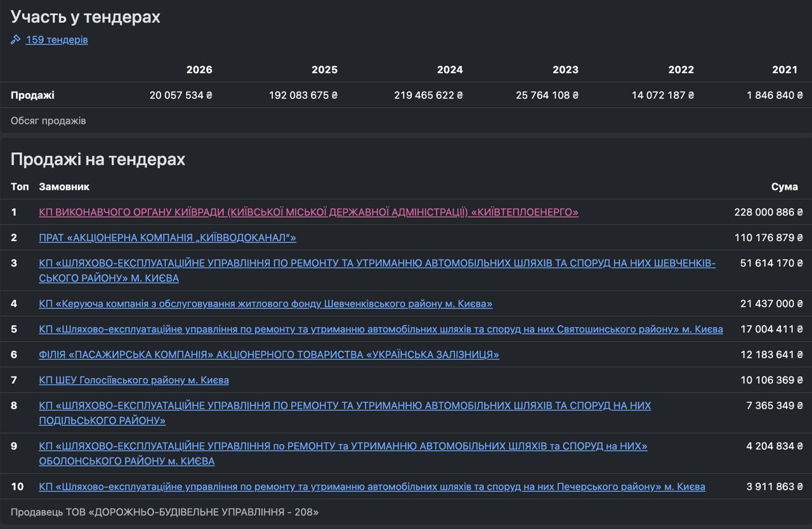Select the 2022 year column header
The height and width of the screenshot is (529, 812).
681,70
